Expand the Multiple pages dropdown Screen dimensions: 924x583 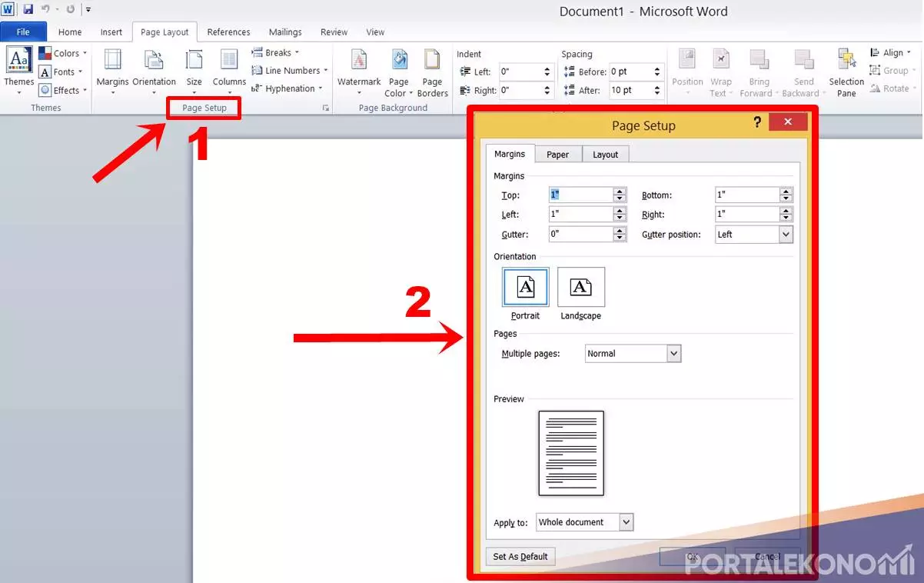(674, 354)
